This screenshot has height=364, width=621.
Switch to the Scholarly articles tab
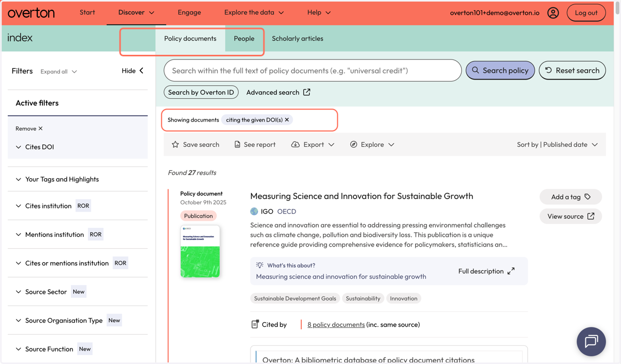click(298, 38)
